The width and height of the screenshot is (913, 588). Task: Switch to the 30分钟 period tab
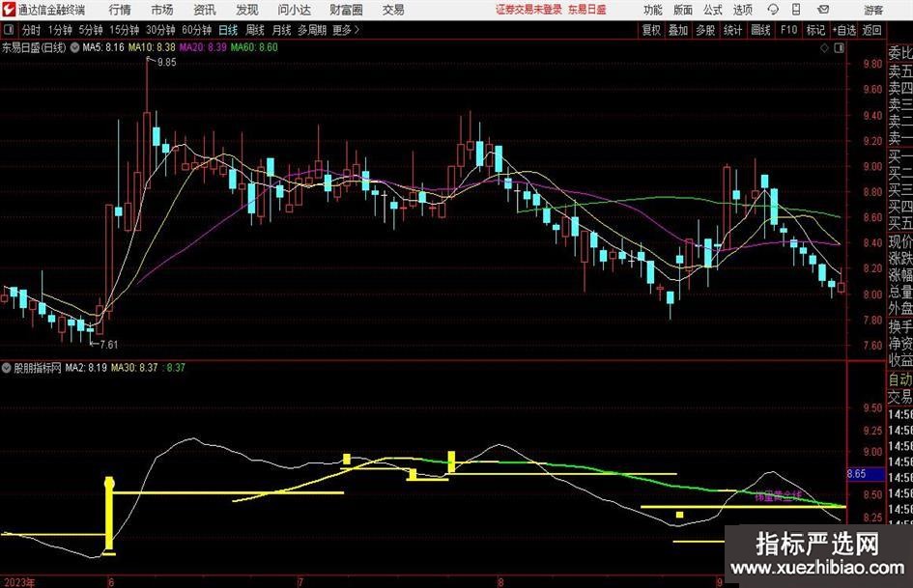pyautogui.click(x=160, y=30)
